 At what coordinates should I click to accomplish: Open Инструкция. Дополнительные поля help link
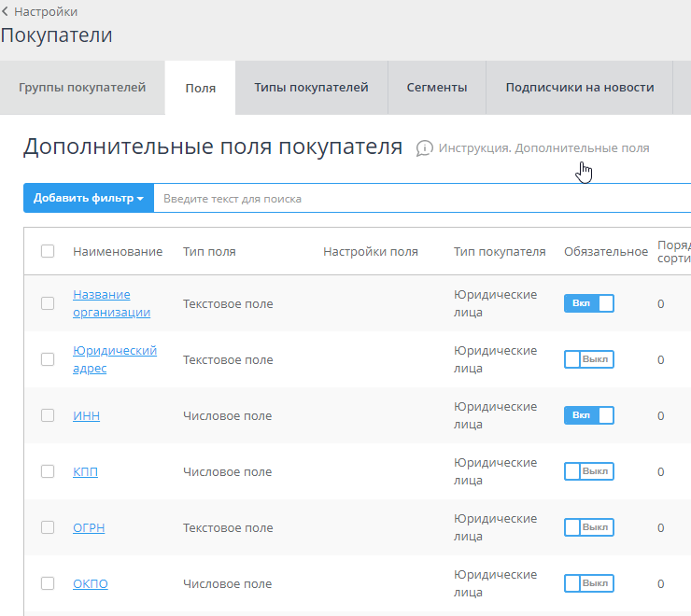(x=543, y=148)
